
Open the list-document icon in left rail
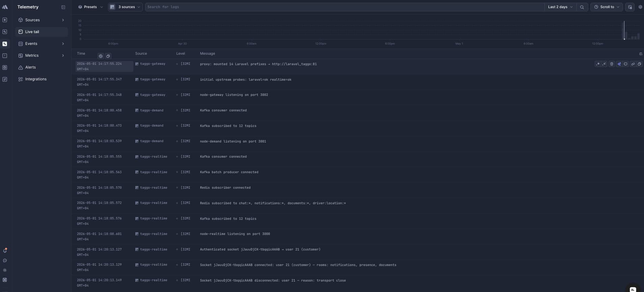[x=5, y=68]
